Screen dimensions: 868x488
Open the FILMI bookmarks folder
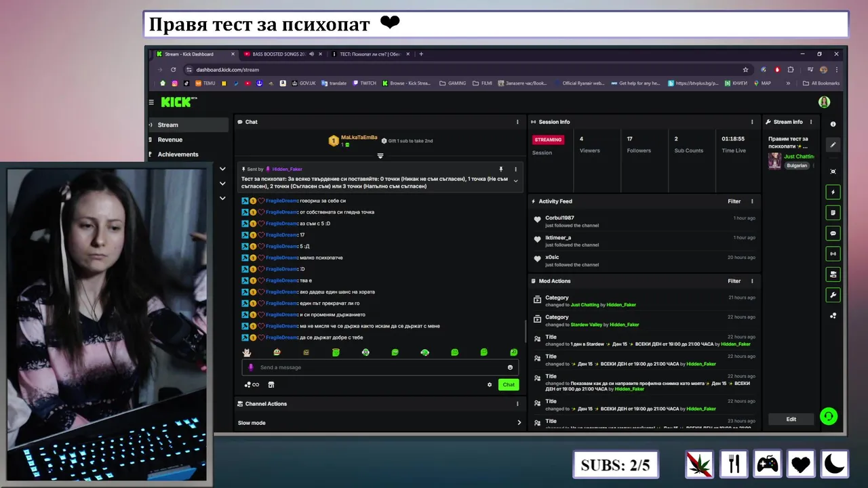pyautogui.click(x=482, y=83)
